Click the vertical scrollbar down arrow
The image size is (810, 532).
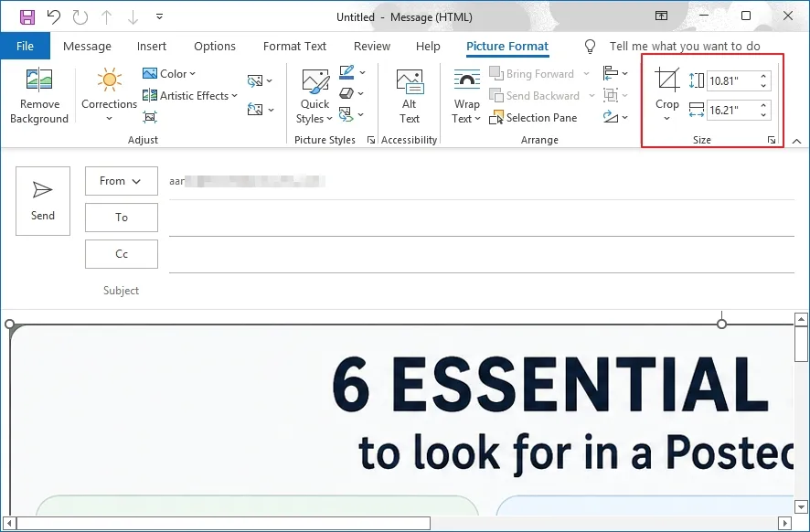click(x=801, y=506)
